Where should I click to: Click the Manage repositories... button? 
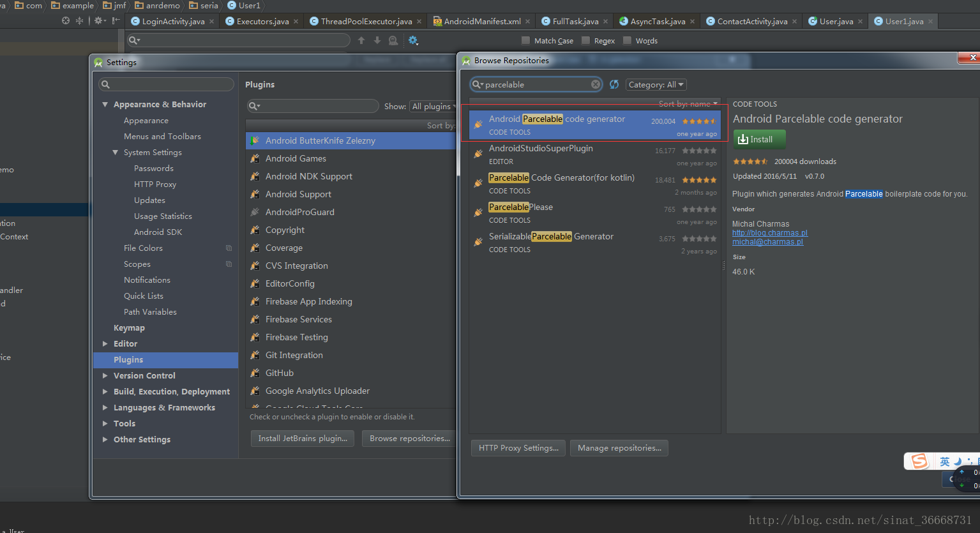[619, 448]
